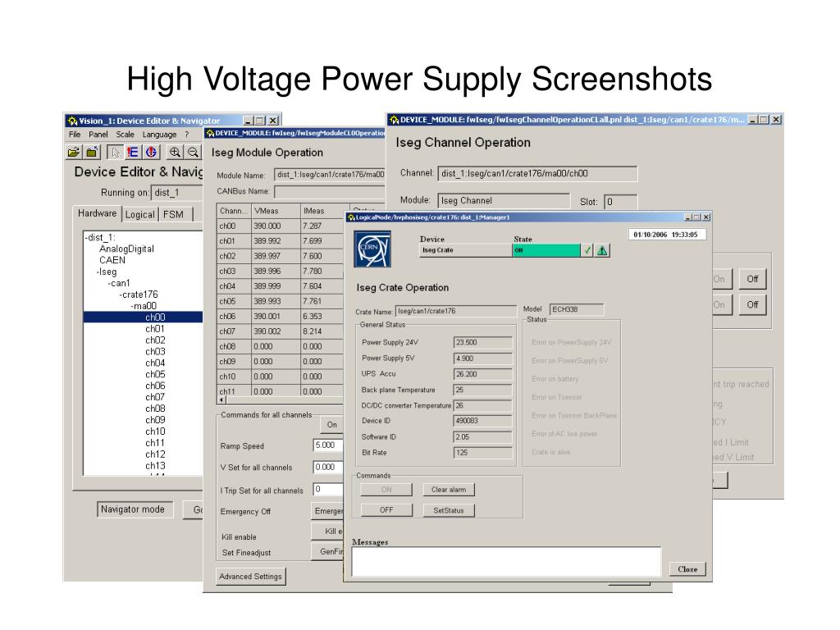Click the Power Supply 24V value 23.500

(482, 343)
